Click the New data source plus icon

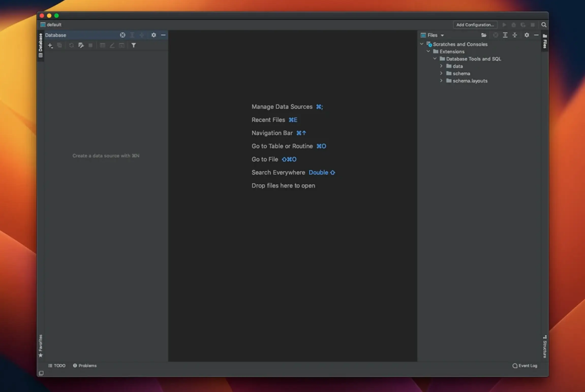pyautogui.click(x=50, y=45)
